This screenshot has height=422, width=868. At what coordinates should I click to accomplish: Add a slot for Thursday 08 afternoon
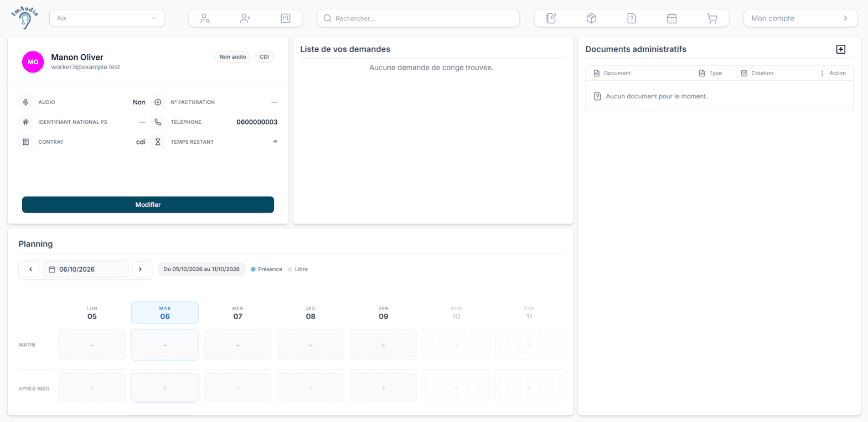311,388
